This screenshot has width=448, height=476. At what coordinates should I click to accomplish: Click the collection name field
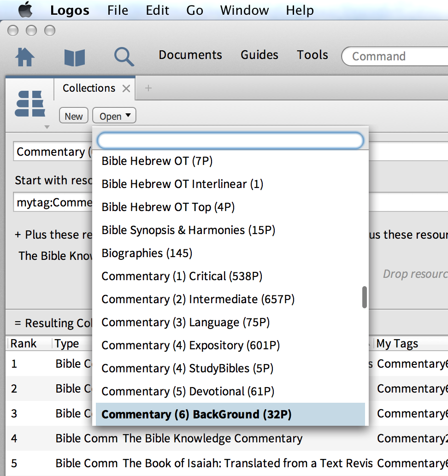[x=53, y=152]
